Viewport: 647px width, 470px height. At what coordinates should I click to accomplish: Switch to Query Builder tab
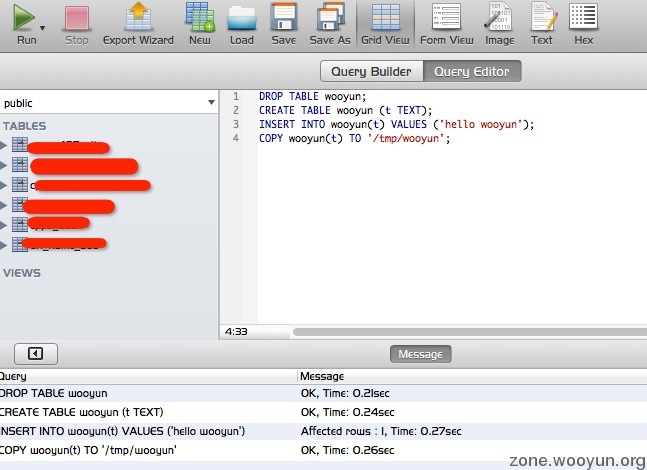point(371,71)
